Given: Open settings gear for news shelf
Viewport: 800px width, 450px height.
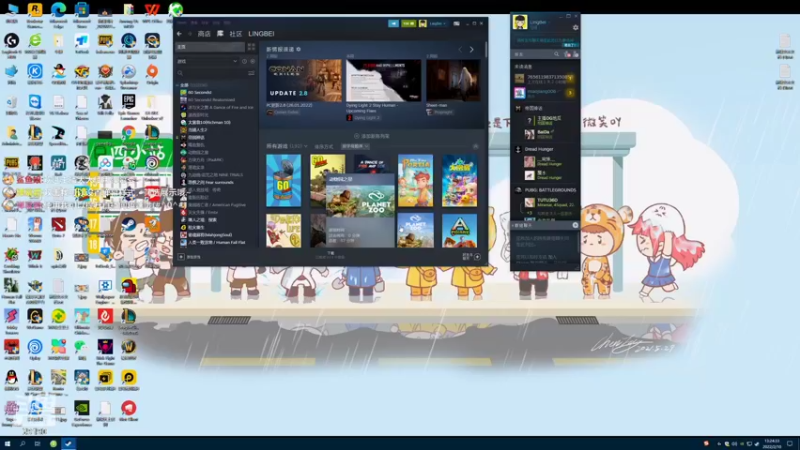Looking at the screenshot, I should [x=298, y=49].
